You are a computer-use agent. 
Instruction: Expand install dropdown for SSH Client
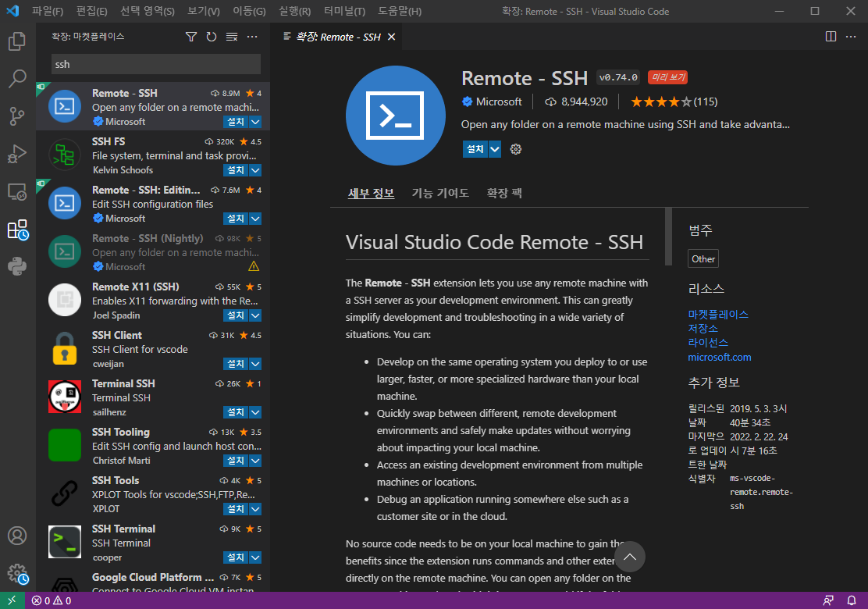[x=255, y=364]
